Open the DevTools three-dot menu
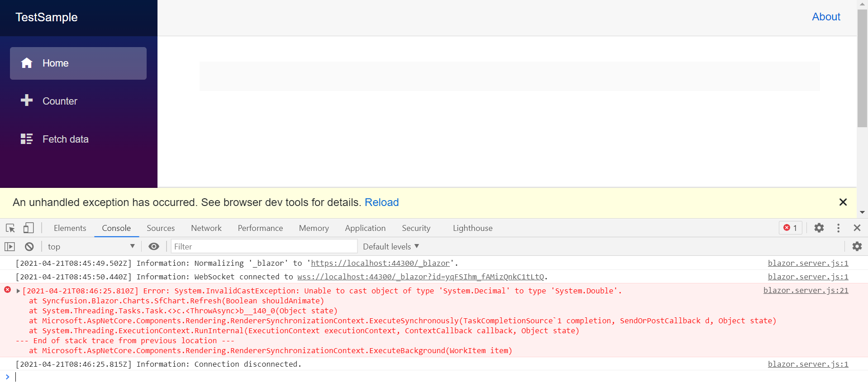Viewport: 868px width, 388px height. (x=838, y=228)
